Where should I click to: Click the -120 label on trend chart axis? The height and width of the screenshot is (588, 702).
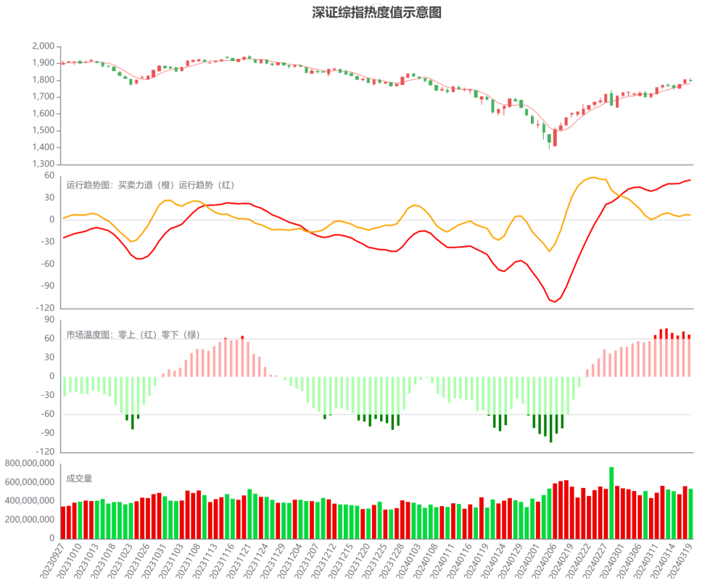point(45,308)
